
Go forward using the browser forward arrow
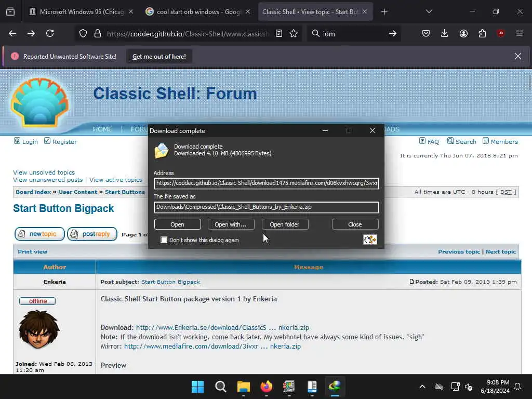coord(31,33)
